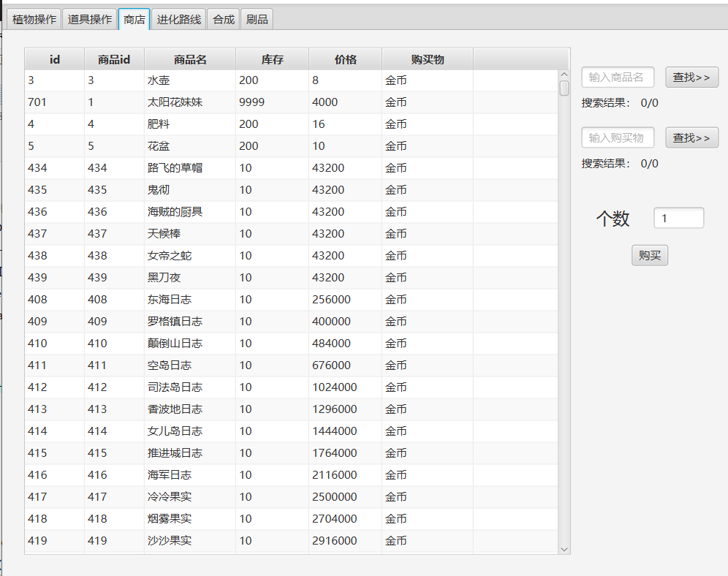Screen dimensions: 728x576
Task: Select the 黑刀夜 item
Action: [291, 278]
